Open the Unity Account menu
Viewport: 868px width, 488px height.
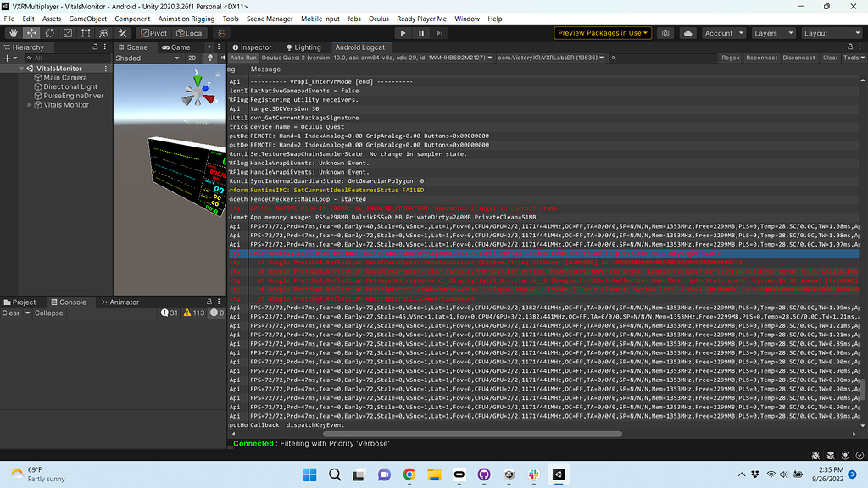tap(723, 33)
